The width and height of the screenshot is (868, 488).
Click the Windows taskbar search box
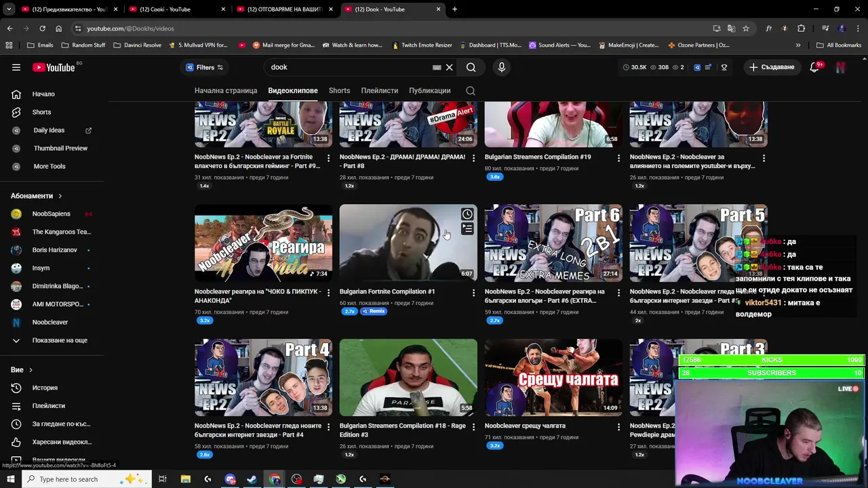(88, 479)
